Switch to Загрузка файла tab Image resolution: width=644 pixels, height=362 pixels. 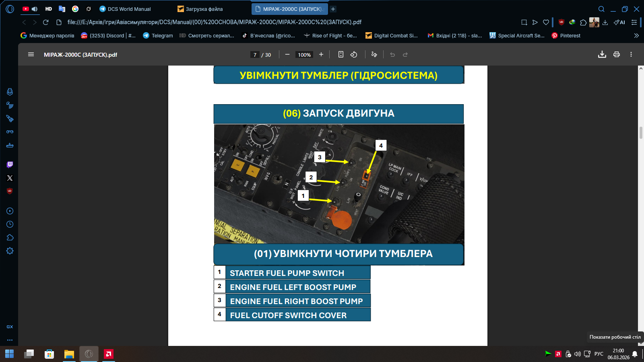[x=204, y=9]
